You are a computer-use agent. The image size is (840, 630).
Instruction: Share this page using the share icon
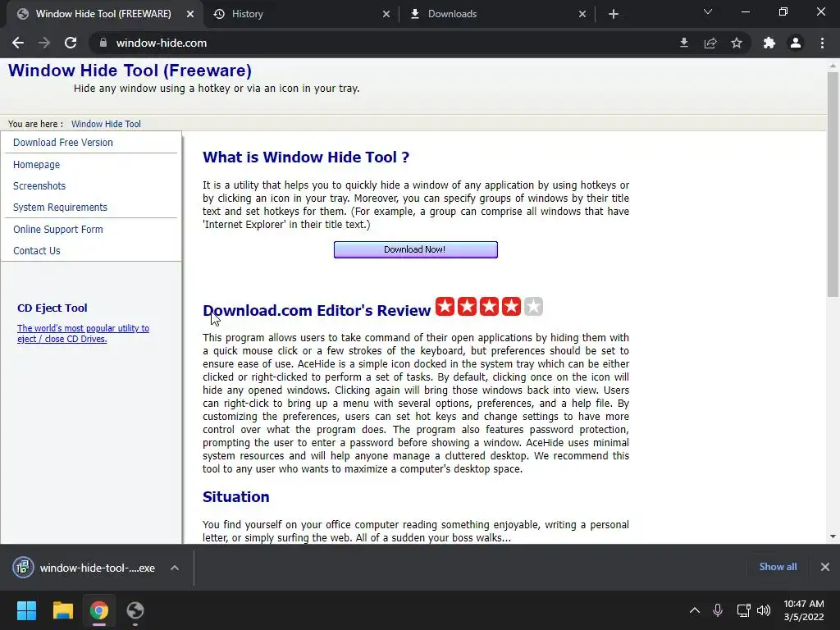(710, 43)
